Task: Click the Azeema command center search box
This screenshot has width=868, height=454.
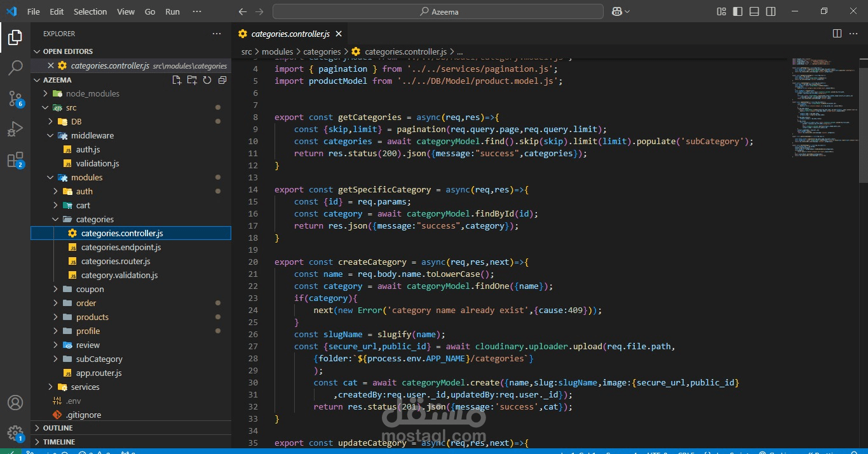Action: pyautogui.click(x=438, y=11)
